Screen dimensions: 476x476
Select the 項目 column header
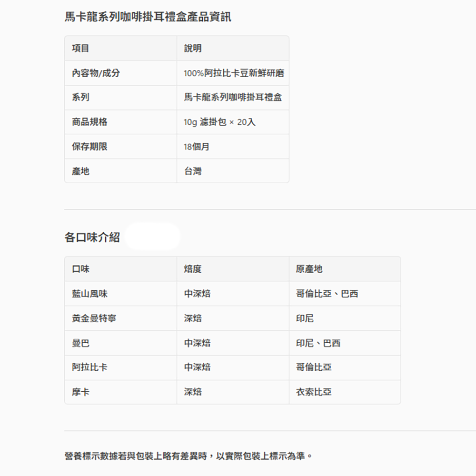[x=80, y=48]
